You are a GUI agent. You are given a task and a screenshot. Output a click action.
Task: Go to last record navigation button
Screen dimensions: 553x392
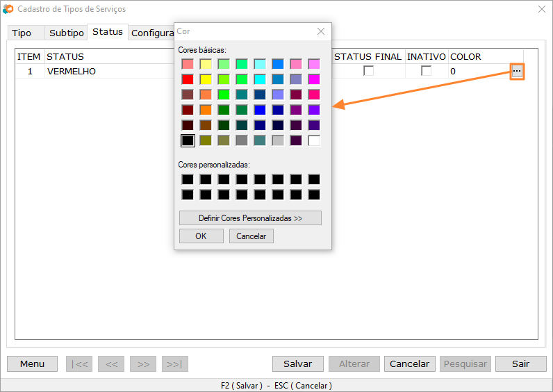click(x=175, y=364)
